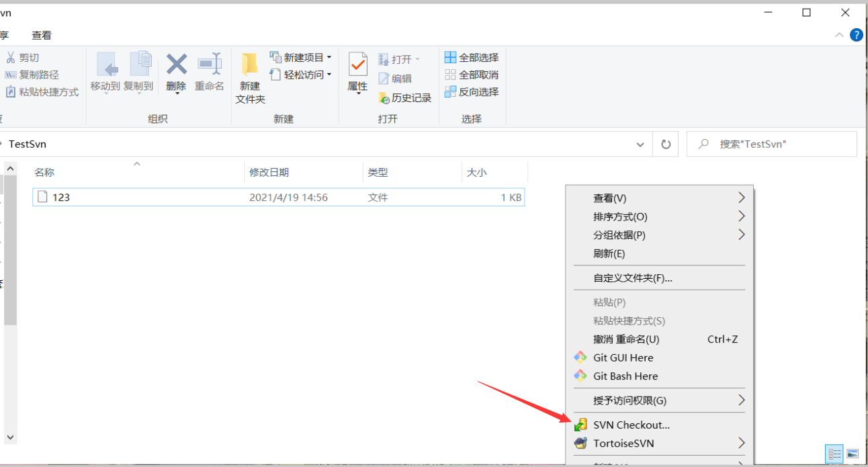The width and height of the screenshot is (868, 467).
Task: Switch to the large icons view icon
Action: tap(852, 454)
